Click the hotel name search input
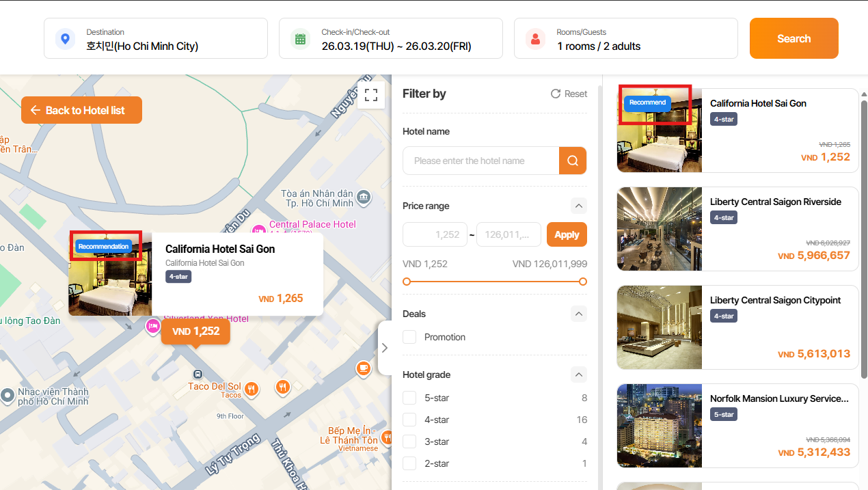 [481, 161]
